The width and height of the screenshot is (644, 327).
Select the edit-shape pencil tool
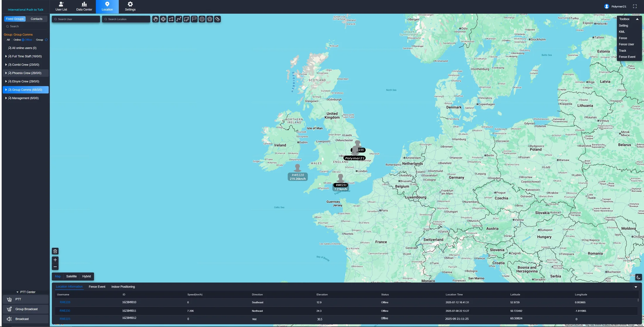186,19
